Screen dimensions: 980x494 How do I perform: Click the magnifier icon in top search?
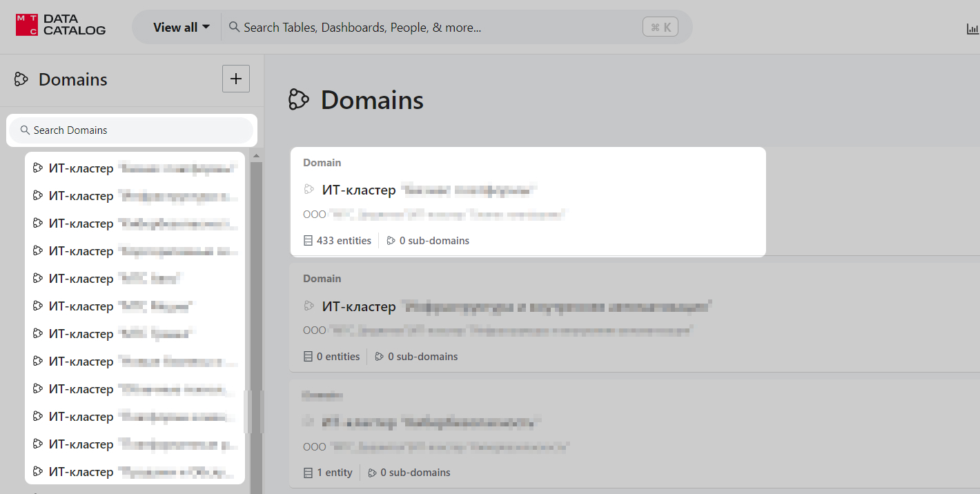[x=234, y=27]
